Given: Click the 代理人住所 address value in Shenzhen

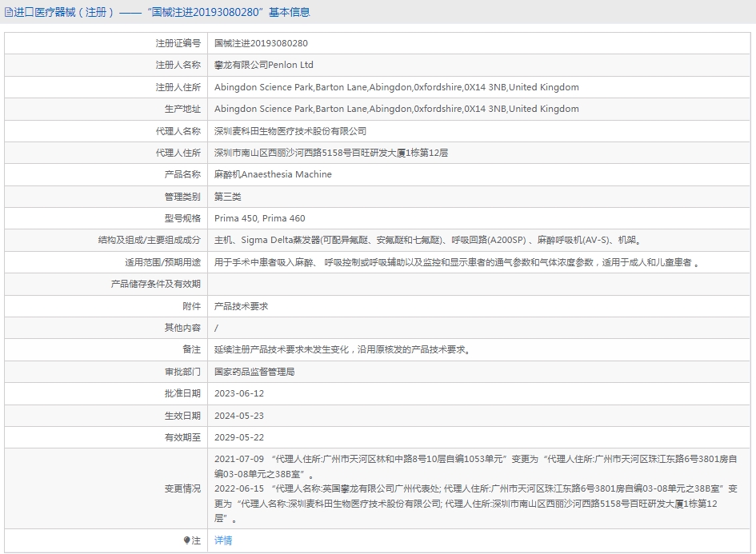Looking at the screenshot, I should (330, 153).
